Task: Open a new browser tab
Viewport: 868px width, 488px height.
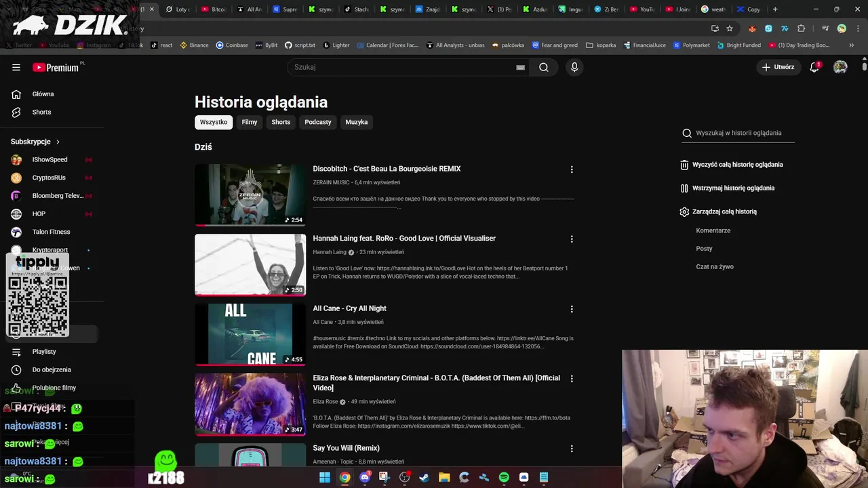Action: [x=775, y=9]
